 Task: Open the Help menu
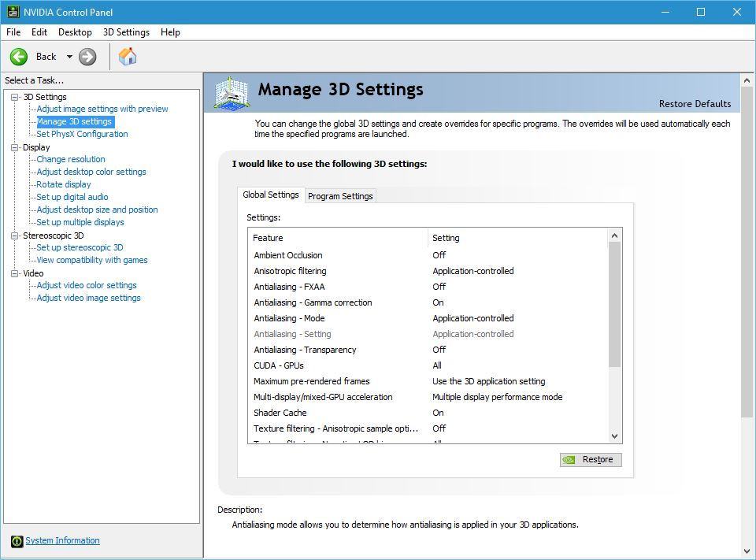click(170, 32)
